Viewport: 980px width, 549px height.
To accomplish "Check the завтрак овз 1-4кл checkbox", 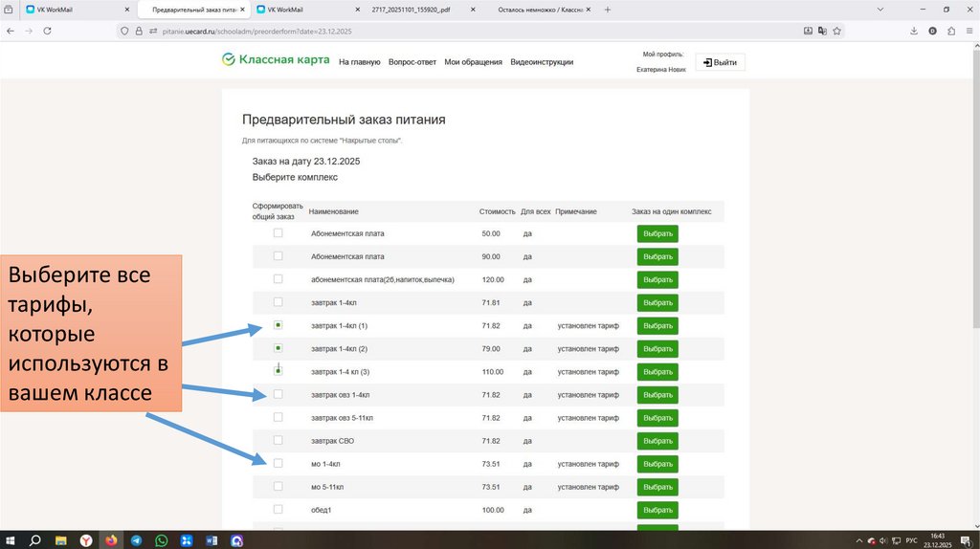I will [278, 394].
